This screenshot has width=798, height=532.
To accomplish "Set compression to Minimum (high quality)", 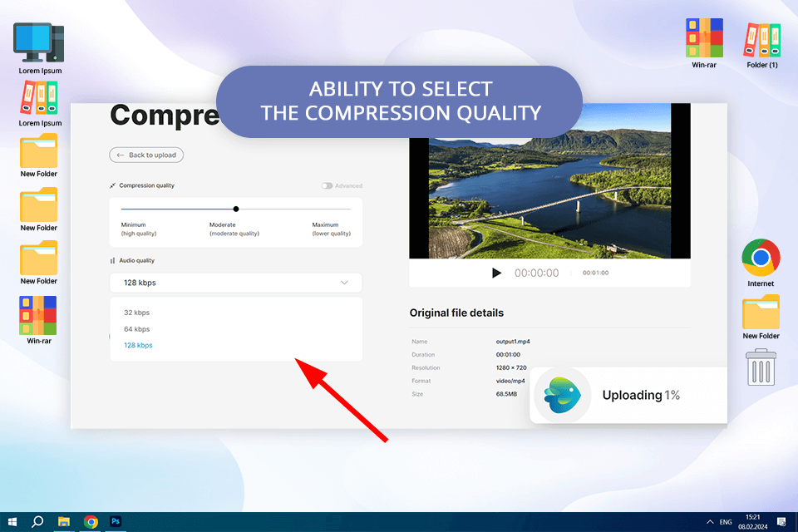I will (139, 229).
